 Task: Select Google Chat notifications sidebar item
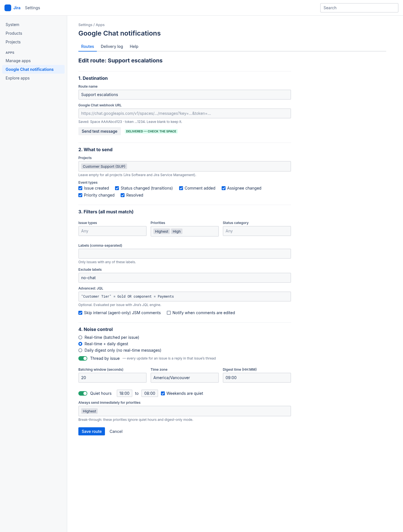[x=33, y=69]
